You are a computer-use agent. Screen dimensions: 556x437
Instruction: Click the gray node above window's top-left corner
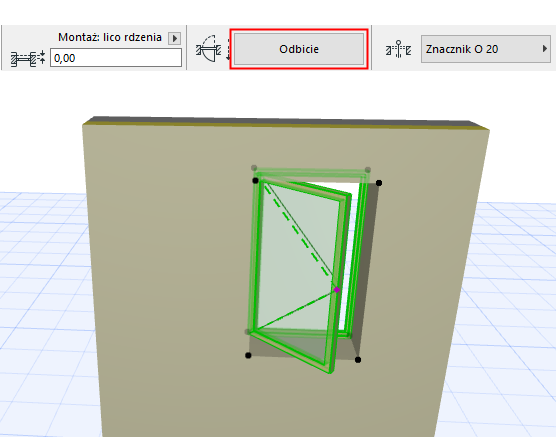tap(254, 168)
